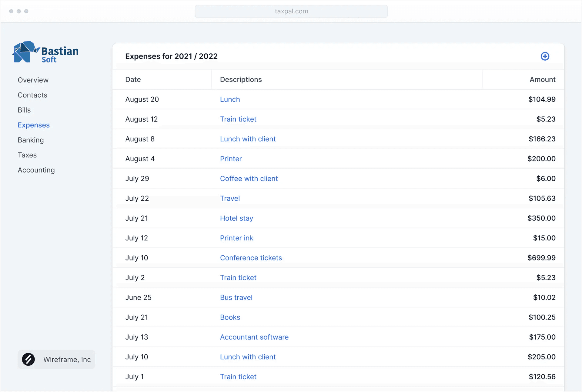Viewport: 582px width, 392px height.
Task: Open the Overview page
Action: pyautogui.click(x=33, y=80)
